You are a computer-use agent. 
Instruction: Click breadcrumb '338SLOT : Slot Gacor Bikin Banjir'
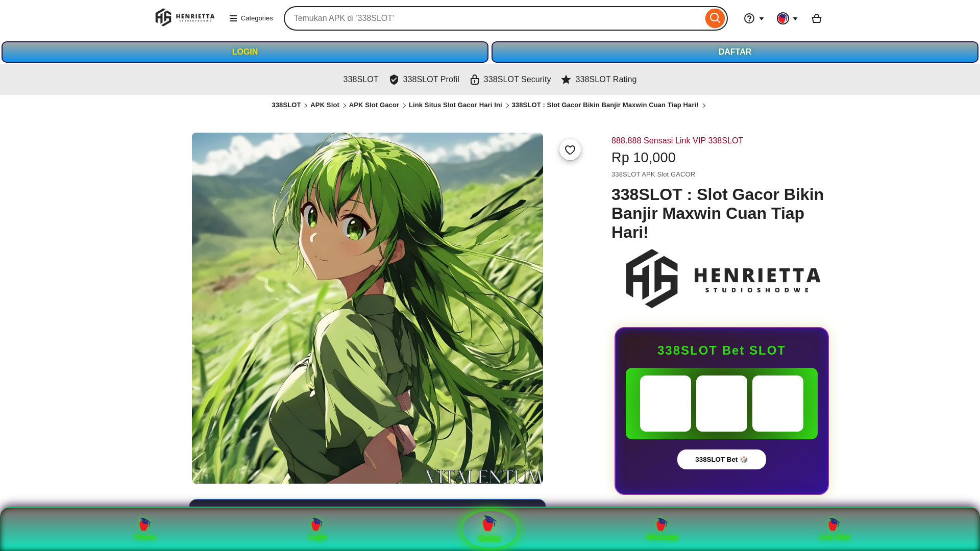point(605,105)
